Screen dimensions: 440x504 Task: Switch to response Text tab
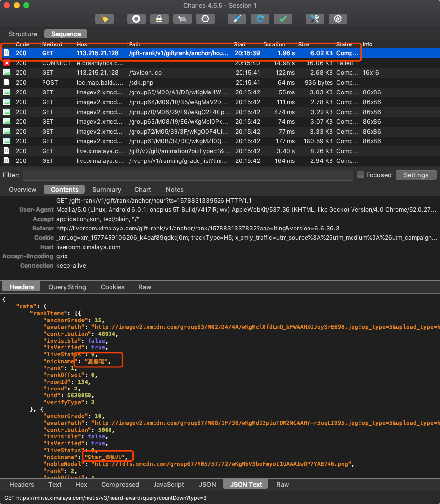(55, 484)
